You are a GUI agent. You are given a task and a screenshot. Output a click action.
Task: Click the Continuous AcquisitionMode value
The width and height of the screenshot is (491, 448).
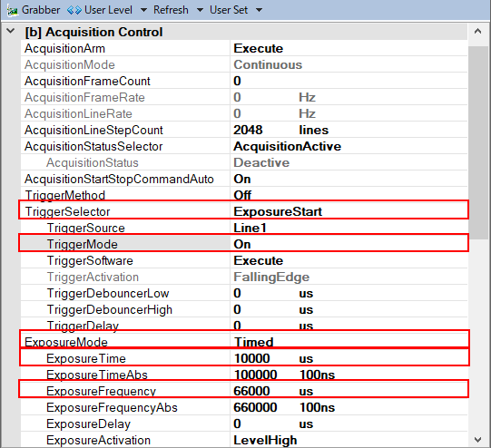(x=268, y=64)
